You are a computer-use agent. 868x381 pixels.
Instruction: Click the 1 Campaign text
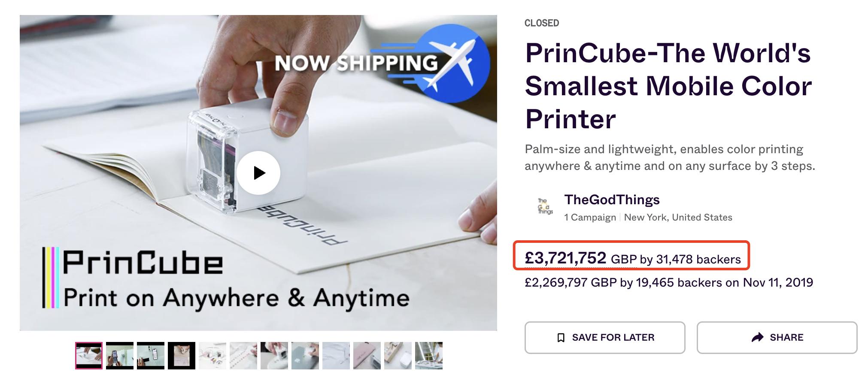(590, 218)
